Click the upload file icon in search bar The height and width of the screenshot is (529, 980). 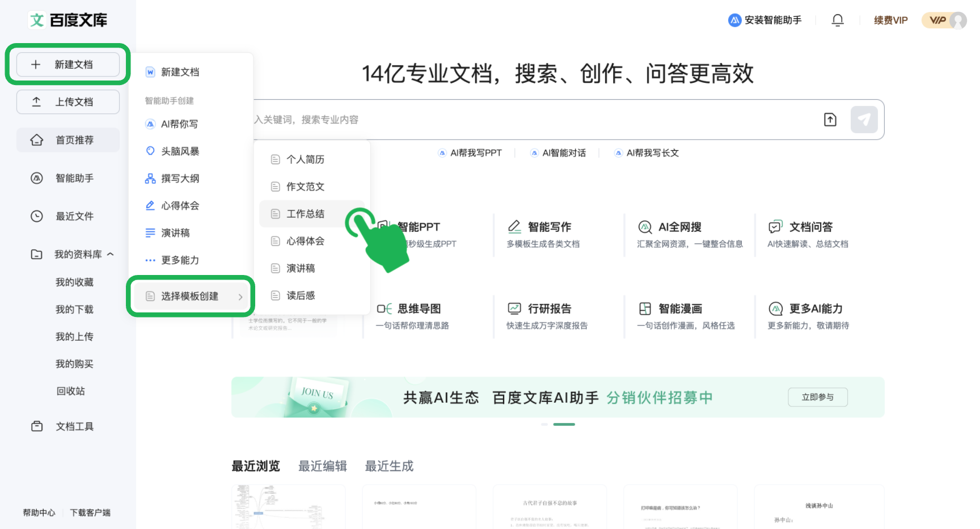[830, 120]
